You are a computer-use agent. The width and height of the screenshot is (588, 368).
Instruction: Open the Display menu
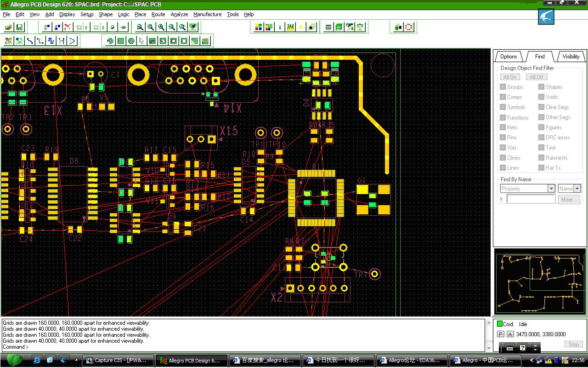click(67, 14)
